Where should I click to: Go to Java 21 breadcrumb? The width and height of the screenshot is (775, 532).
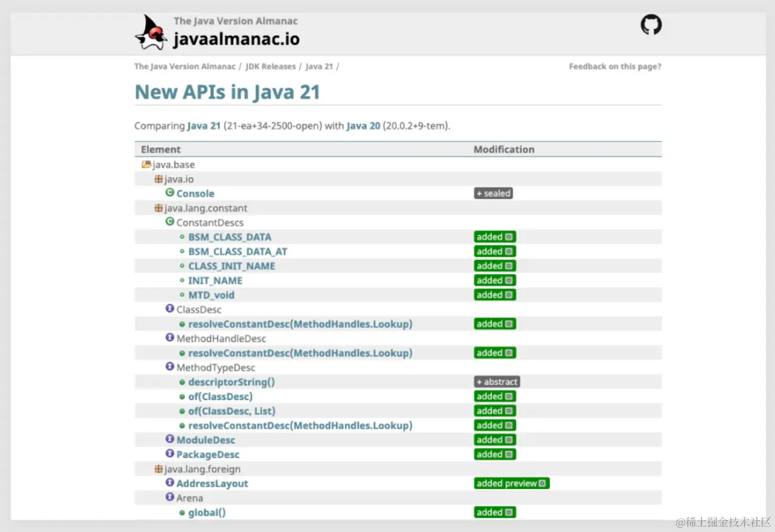[x=319, y=66]
